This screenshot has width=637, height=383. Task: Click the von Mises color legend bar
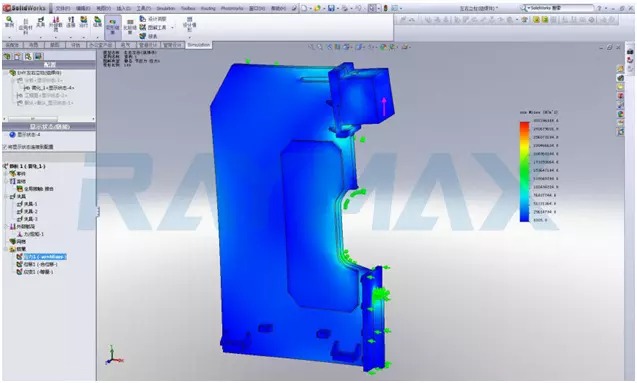point(524,171)
